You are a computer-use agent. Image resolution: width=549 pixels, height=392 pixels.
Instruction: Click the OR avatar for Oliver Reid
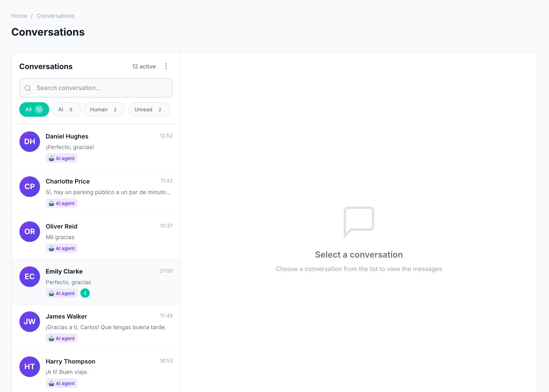[x=30, y=232]
